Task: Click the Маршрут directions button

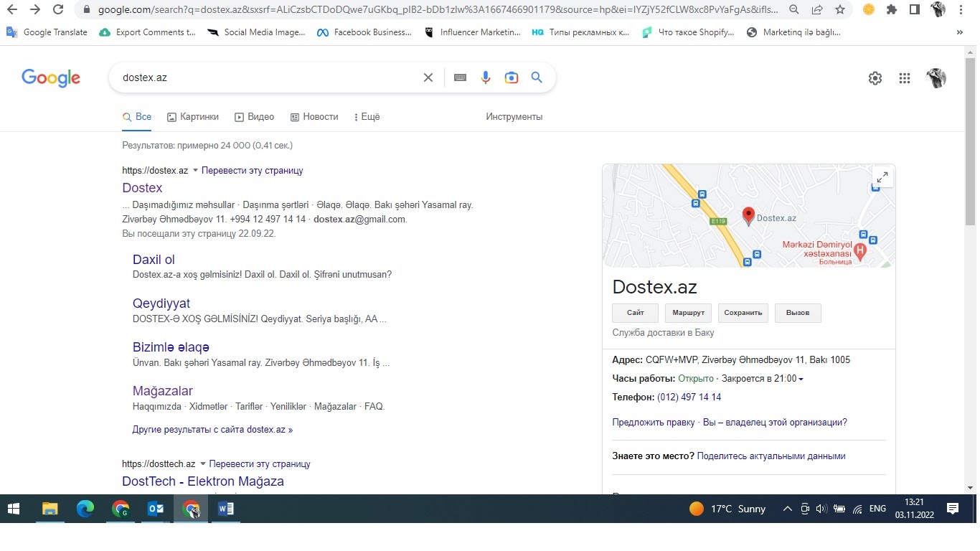Action: click(x=689, y=313)
